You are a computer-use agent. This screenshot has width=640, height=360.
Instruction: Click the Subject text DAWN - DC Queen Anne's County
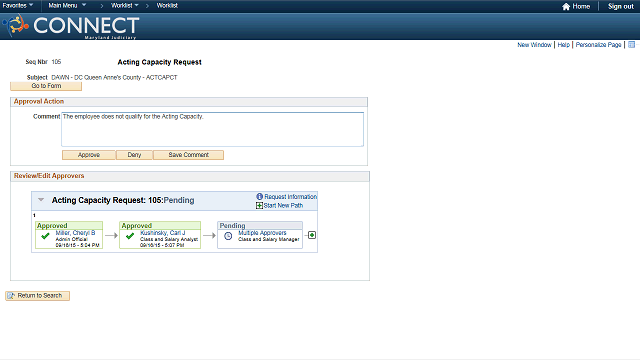[x=114, y=77]
